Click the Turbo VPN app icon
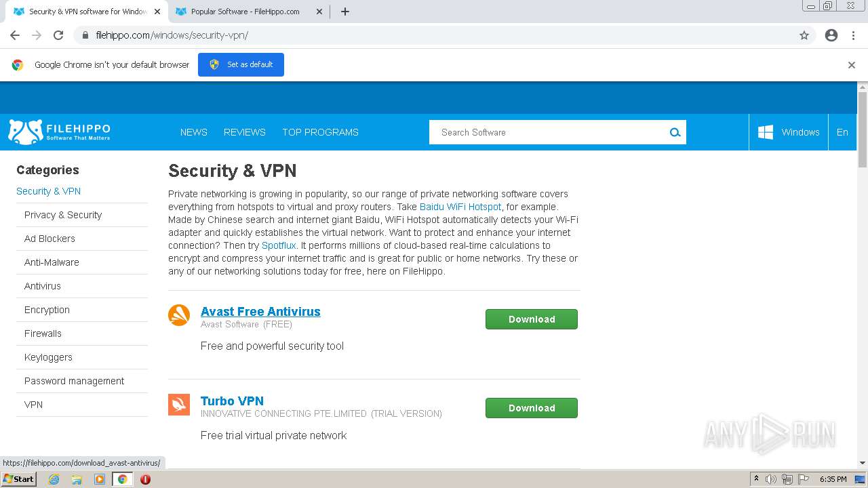 pyautogui.click(x=179, y=405)
